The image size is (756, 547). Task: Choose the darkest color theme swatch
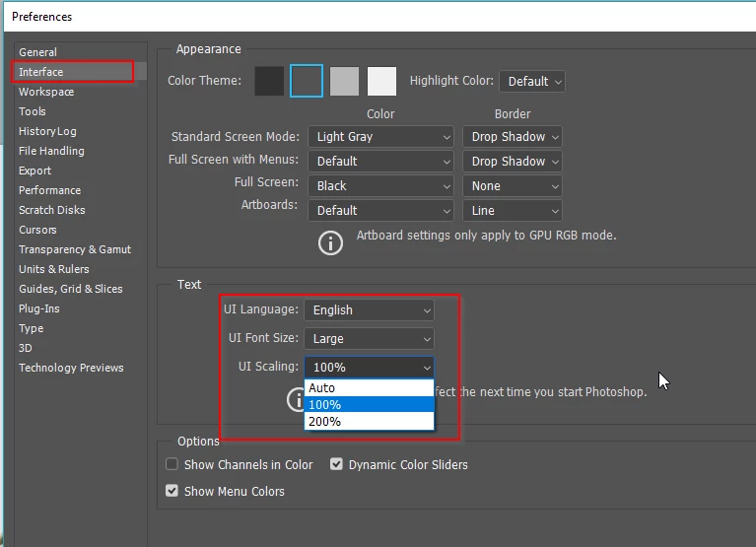click(269, 81)
